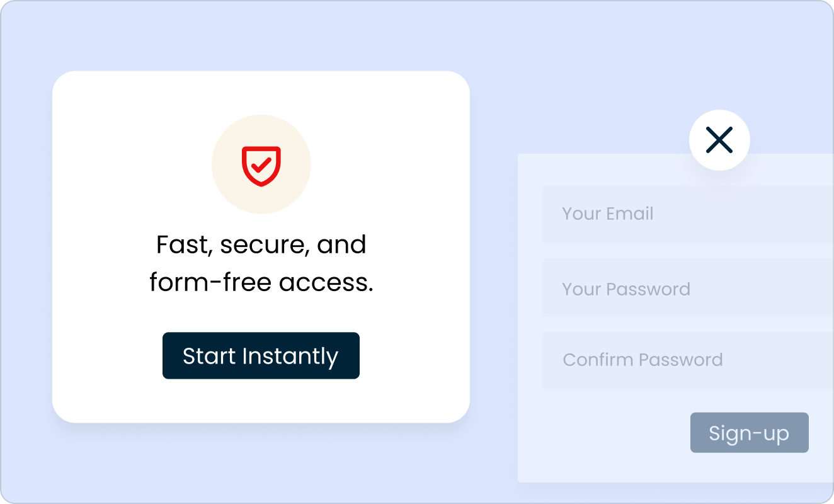Click the "Sign-up" label text
This screenshot has width=834, height=504.
tap(749, 433)
